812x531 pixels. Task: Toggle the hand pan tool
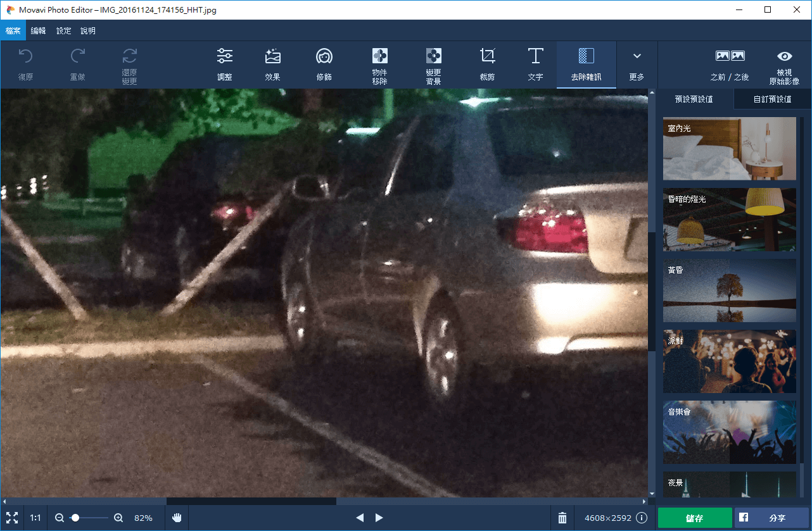(x=177, y=518)
